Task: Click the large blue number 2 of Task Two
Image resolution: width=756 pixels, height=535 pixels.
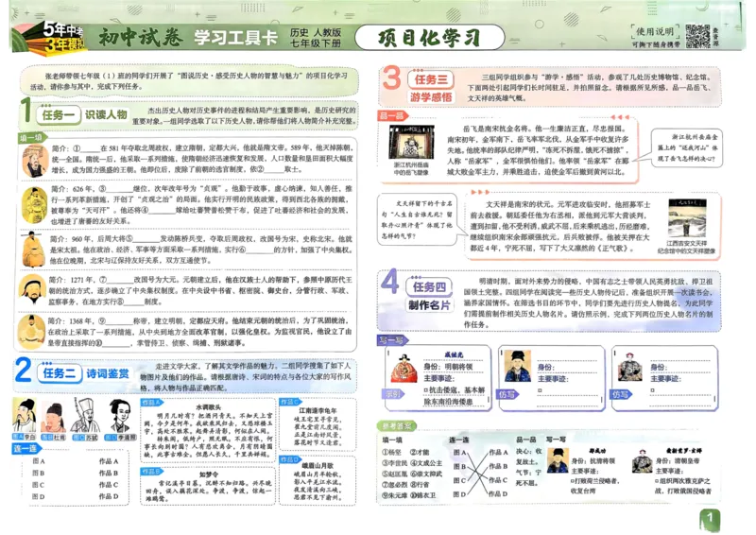Action: 24,371
